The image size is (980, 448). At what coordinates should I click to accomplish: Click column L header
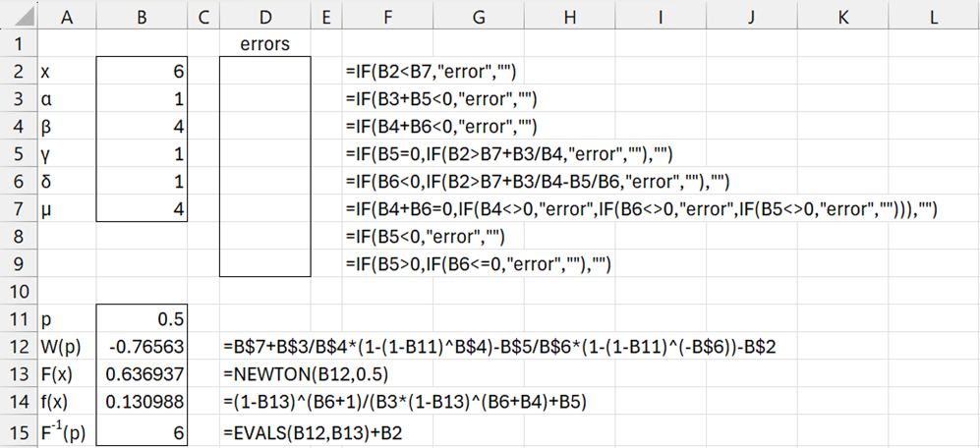point(934,17)
